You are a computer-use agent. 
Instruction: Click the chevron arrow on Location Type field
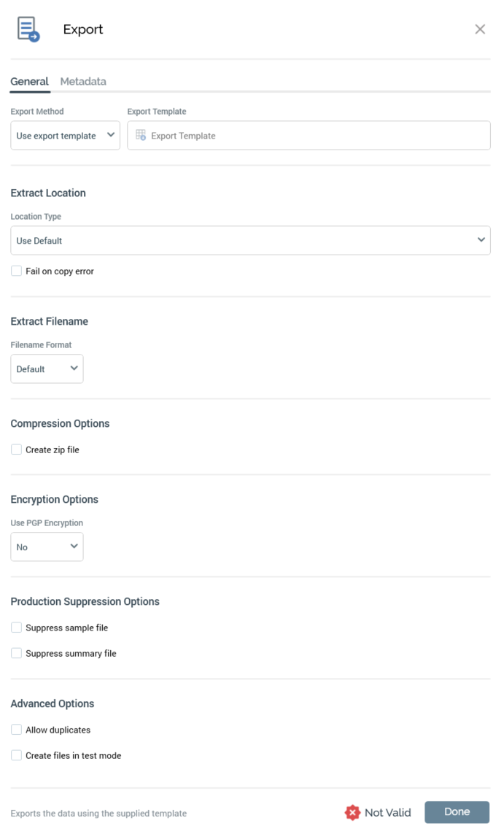(x=481, y=240)
